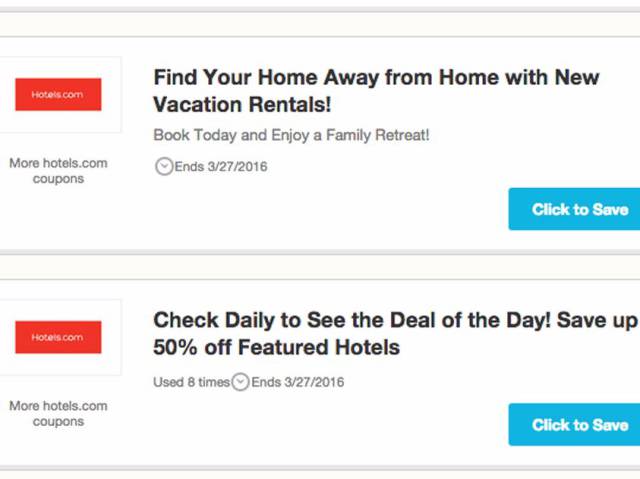Screen dimensions: 640x479
Task: Click to Save the Deal of the Day coupon
Action: pyautogui.click(x=574, y=425)
